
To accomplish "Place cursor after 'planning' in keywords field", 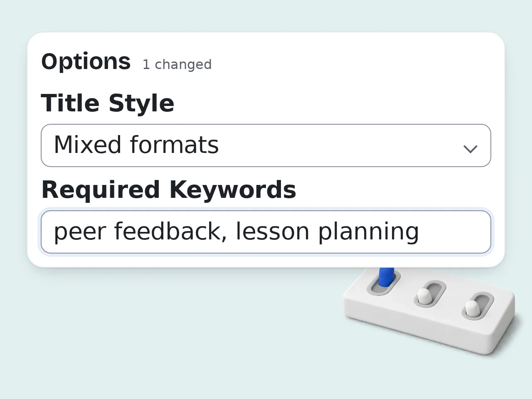I will [x=420, y=232].
